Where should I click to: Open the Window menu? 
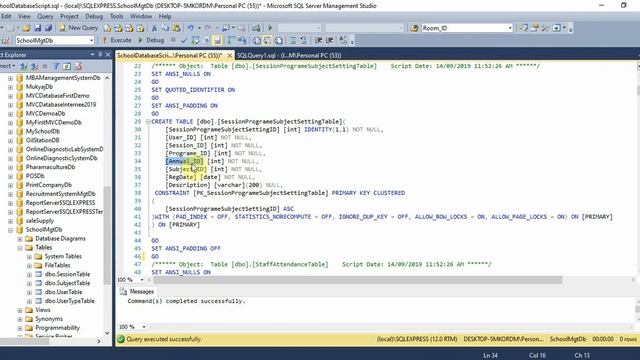point(141,16)
